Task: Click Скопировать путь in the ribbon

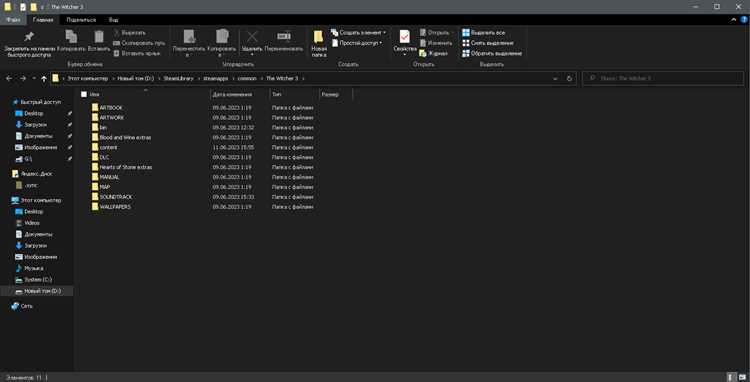Action: (x=139, y=43)
